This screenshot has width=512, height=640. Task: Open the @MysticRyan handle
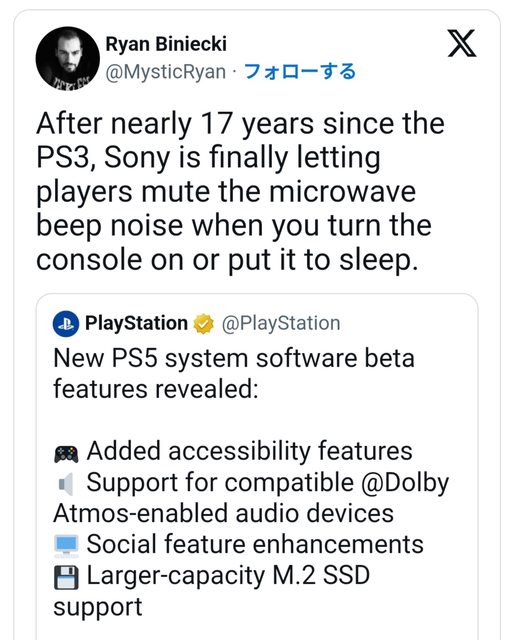pyautogui.click(x=165, y=72)
